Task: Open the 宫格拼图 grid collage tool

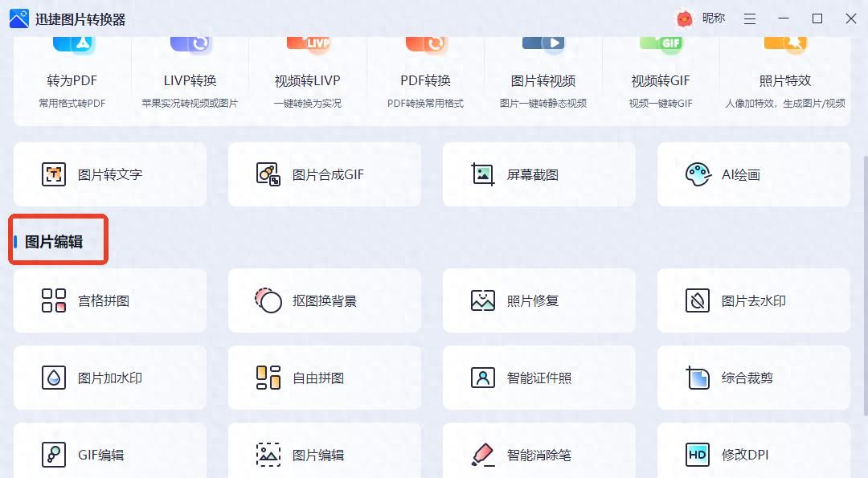Action: pos(110,300)
